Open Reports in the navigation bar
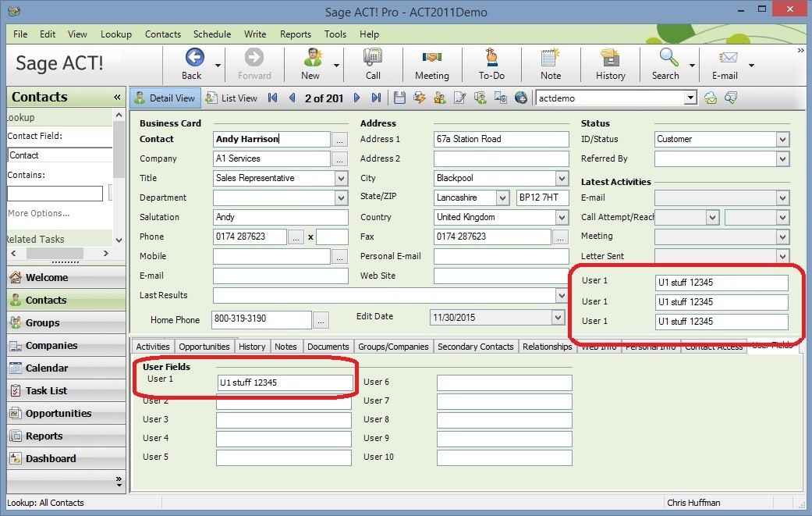The height and width of the screenshot is (516, 812). tap(66, 436)
